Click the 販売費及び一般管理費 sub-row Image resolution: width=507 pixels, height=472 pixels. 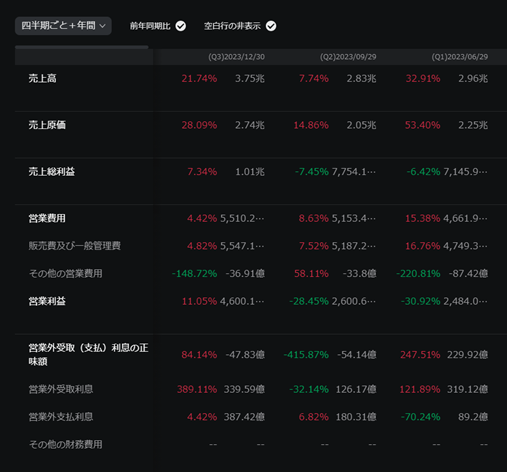point(74,246)
